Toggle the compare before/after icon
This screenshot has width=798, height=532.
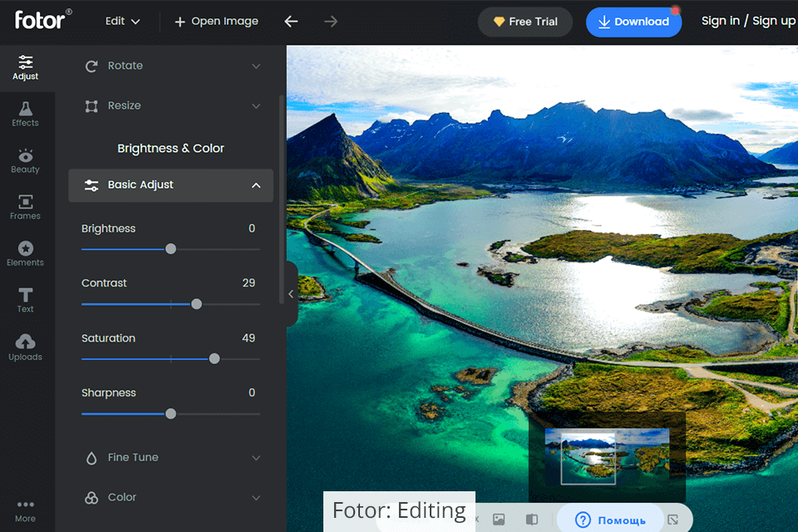tap(531, 520)
